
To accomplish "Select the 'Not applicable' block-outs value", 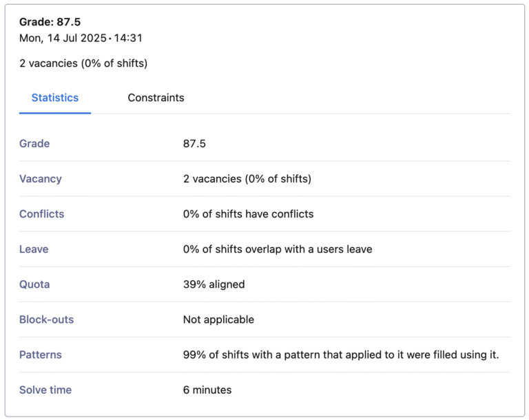I will (x=218, y=319).
